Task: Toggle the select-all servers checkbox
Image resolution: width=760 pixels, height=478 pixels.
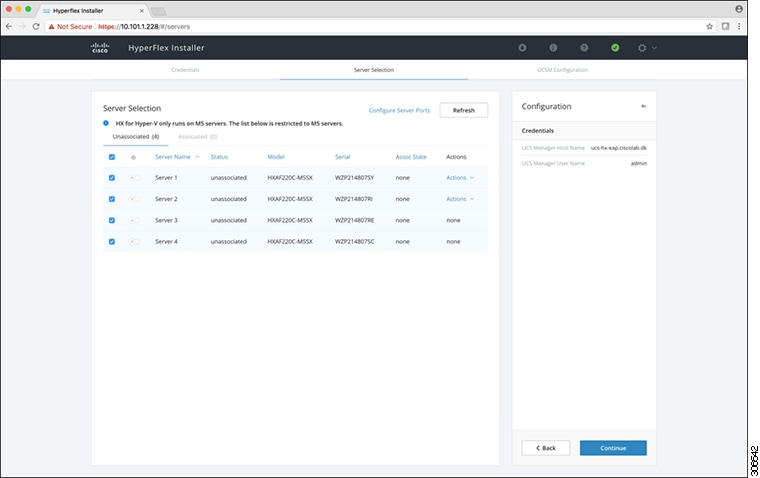Action: click(x=111, y=157)
